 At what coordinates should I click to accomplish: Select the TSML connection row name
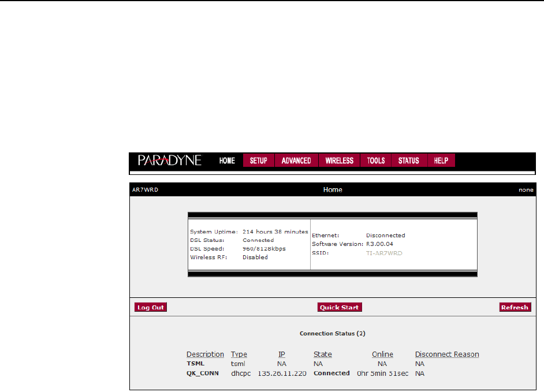pos(195,364)
